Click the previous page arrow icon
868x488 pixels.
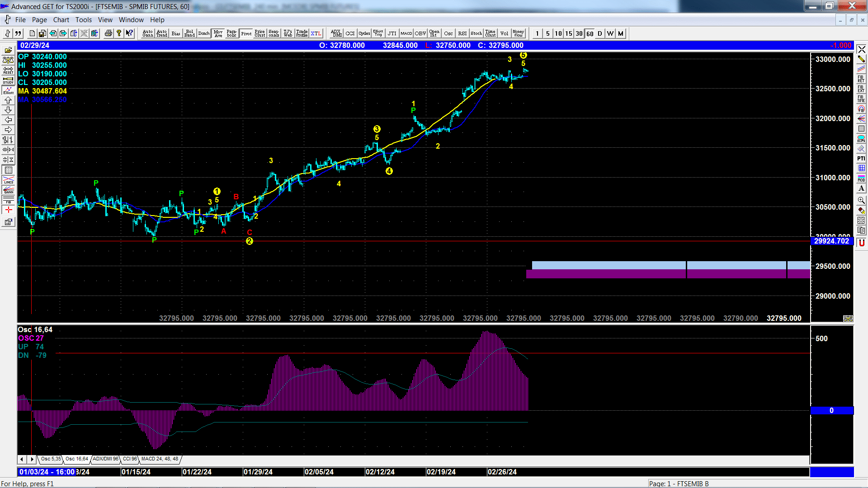53,33
